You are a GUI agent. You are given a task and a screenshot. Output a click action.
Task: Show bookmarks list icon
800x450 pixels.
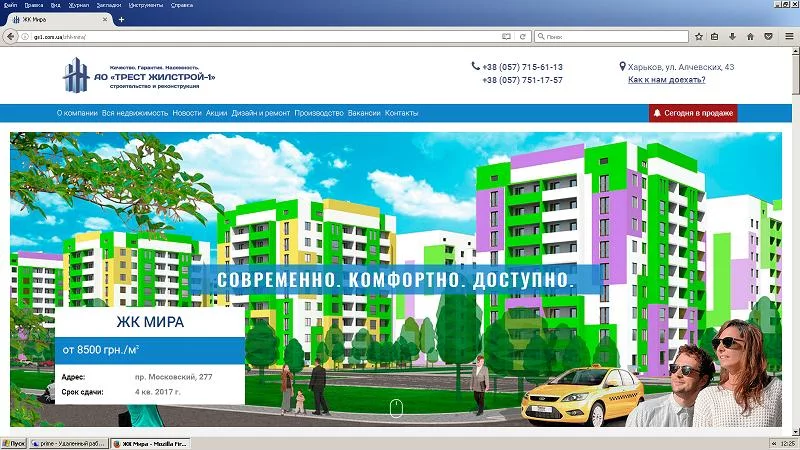(x=715, y=37)
